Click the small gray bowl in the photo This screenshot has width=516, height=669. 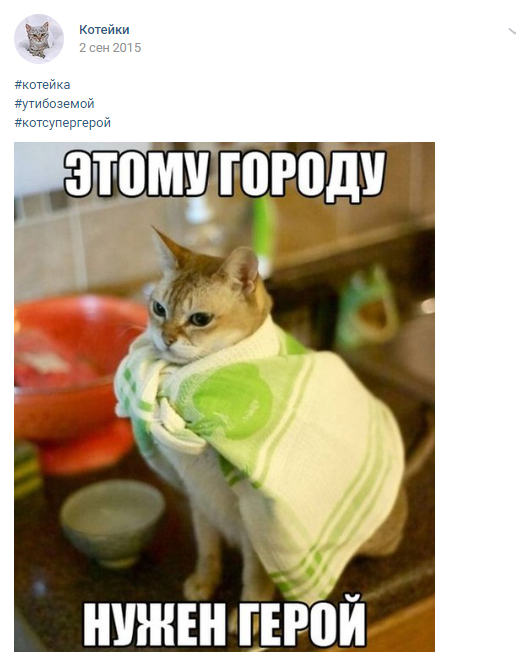112,521
